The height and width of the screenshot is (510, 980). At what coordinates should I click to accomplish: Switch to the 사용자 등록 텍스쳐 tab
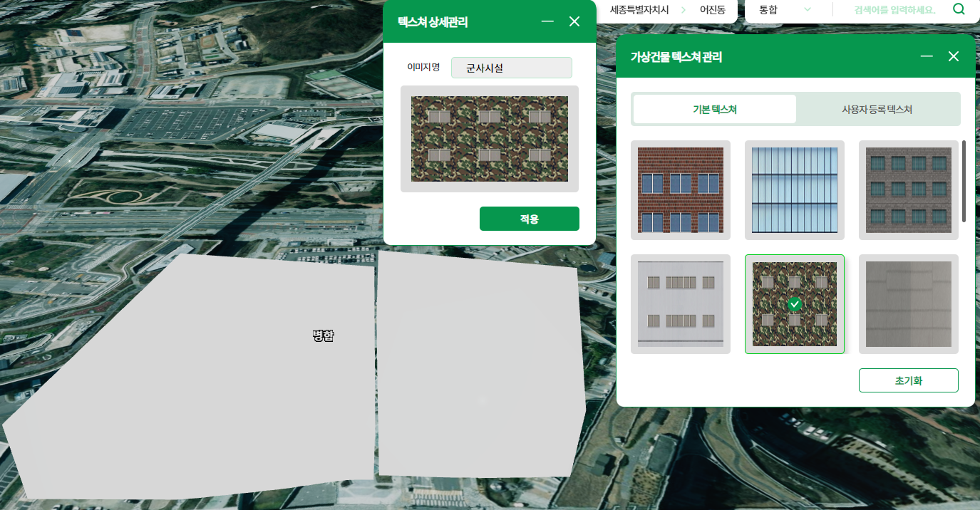tap(877, 109)
